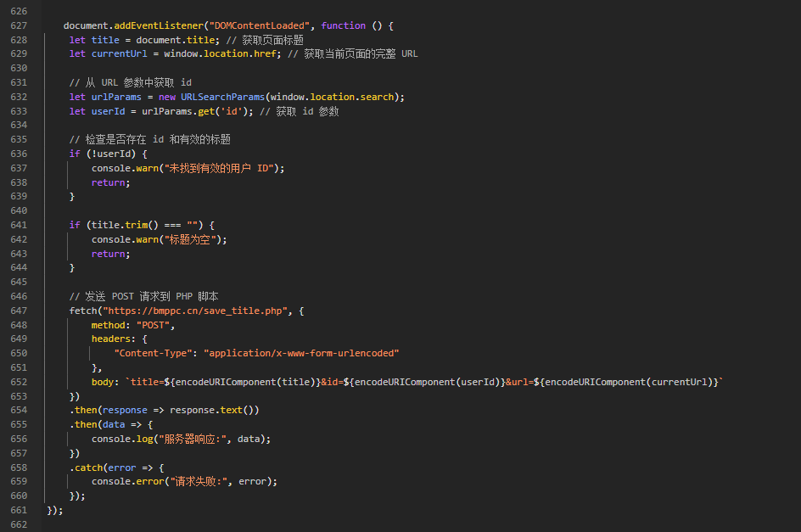Image resolution: width=801 pixels, height=532 pixels.
Task: Click the "服务器响应:" string
Action: [192, 439]
